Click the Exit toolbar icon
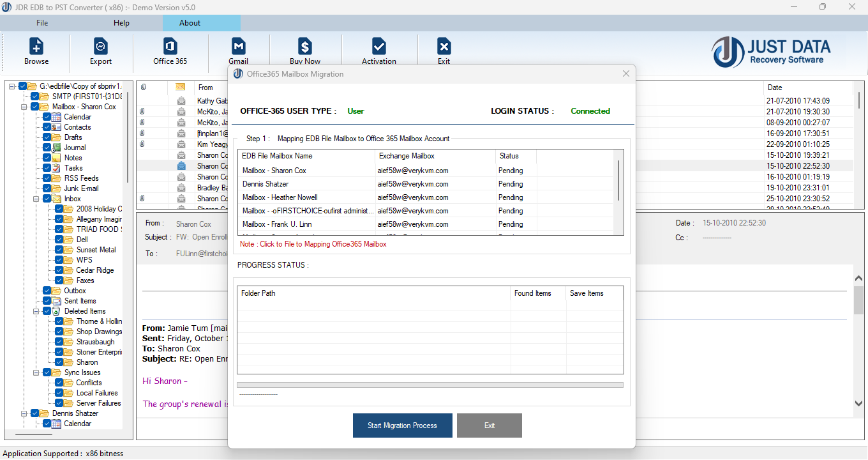This screenshot has width=868, height=460. click(x=443, y=50)
